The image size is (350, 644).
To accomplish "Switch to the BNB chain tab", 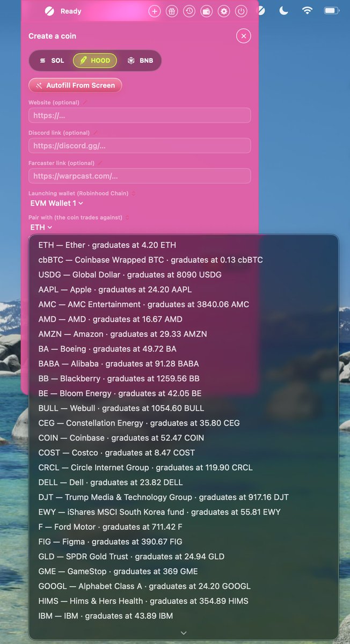I will [x=140, y=61].
